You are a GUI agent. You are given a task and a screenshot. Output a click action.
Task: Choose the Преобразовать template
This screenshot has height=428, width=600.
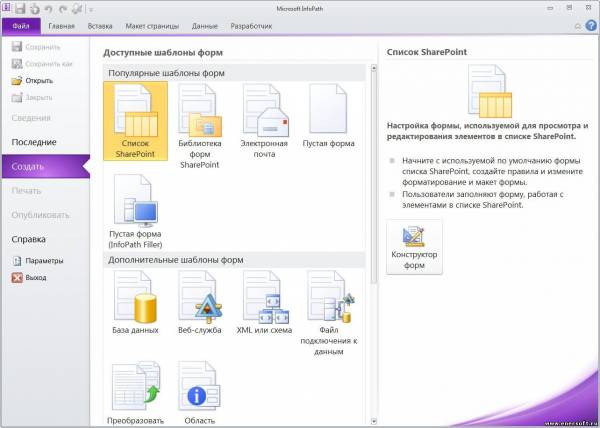pyautogui.click(x=135, y=393)
